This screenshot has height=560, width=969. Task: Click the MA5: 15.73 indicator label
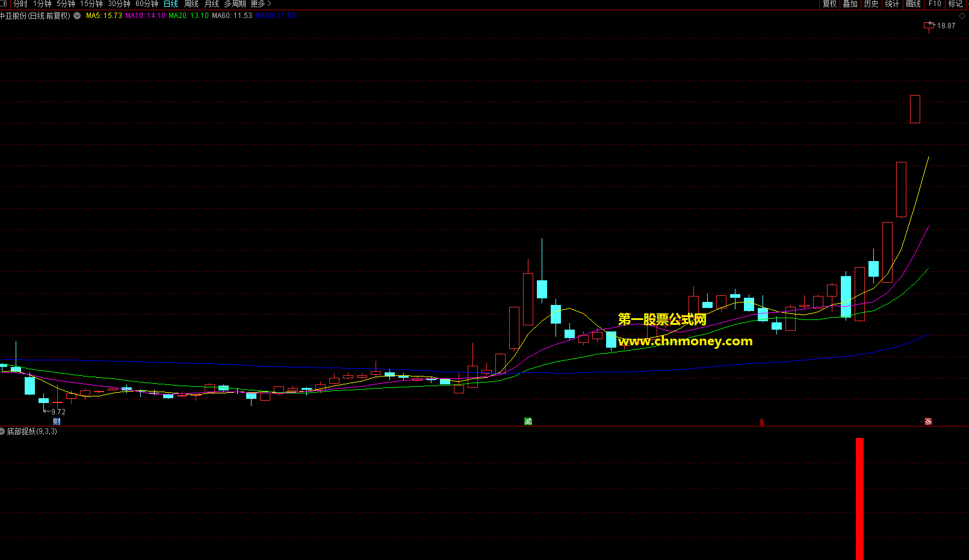[104, 16]
